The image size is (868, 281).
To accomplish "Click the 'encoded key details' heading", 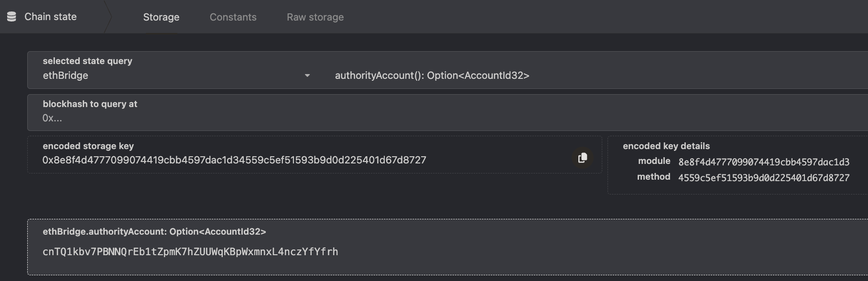I will pyautogui.click(x=666, y=146).
